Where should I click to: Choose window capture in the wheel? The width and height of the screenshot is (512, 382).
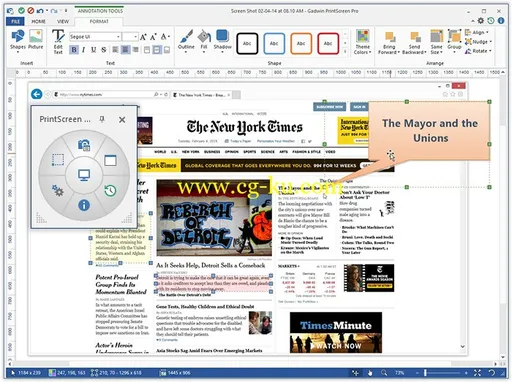coord(110,160)
